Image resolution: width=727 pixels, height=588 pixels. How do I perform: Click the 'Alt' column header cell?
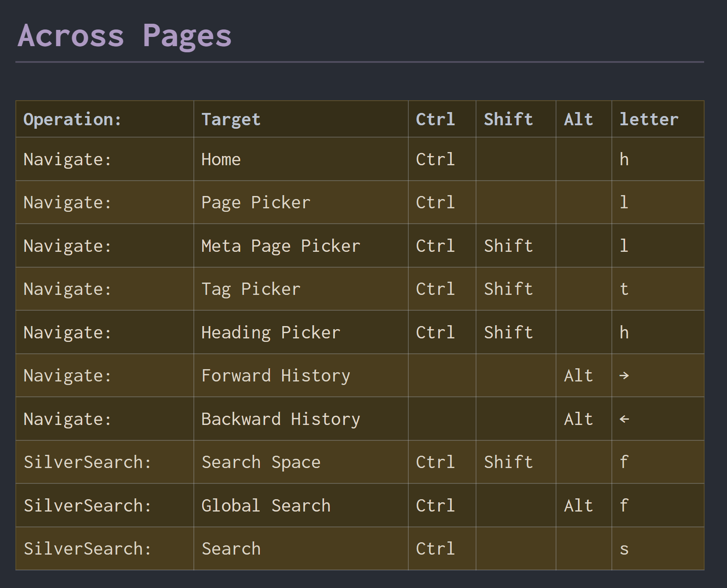[x=578, y=120]
